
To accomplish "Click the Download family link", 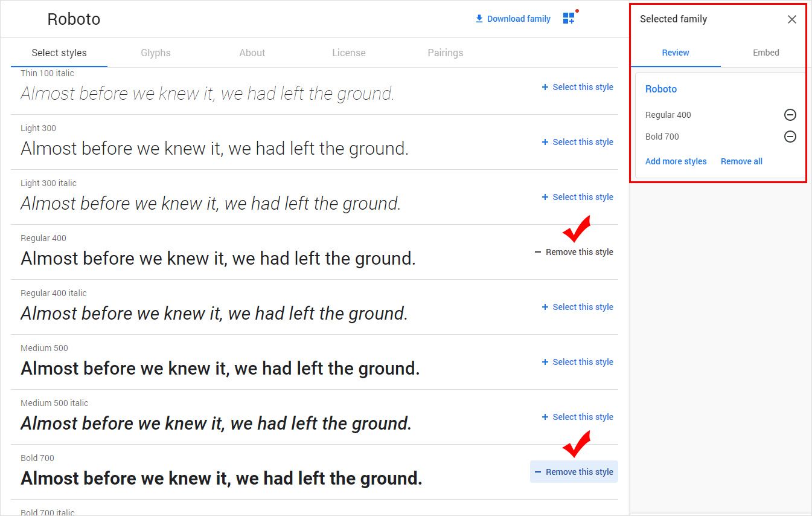I will click(x=513, y=19).
